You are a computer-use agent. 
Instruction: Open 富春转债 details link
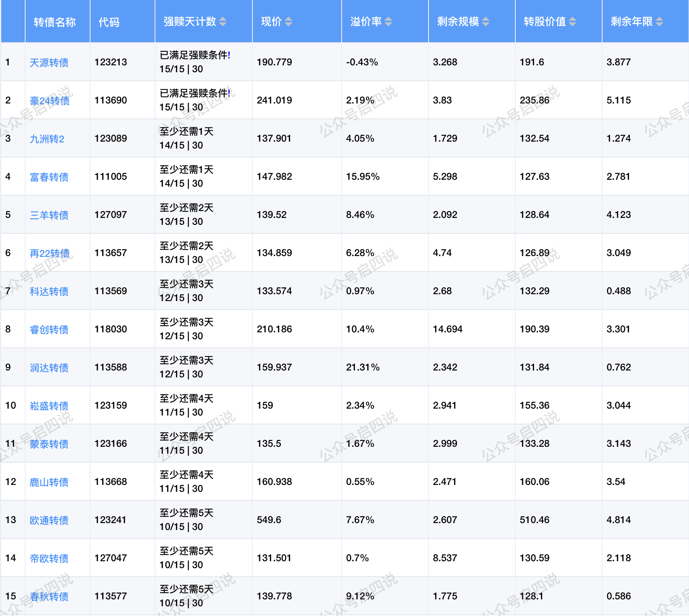(x=49, y=177)
